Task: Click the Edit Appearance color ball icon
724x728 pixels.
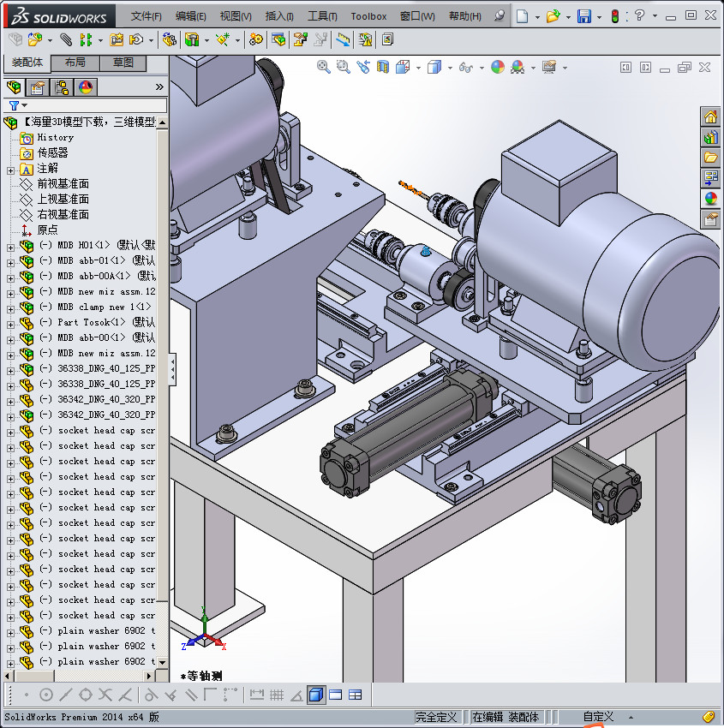Action: (x=497, y=68)
